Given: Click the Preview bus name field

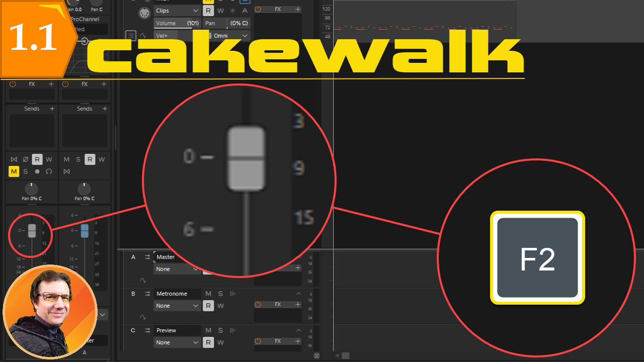Looking at the screenshot, I should [x=177, y=330].
